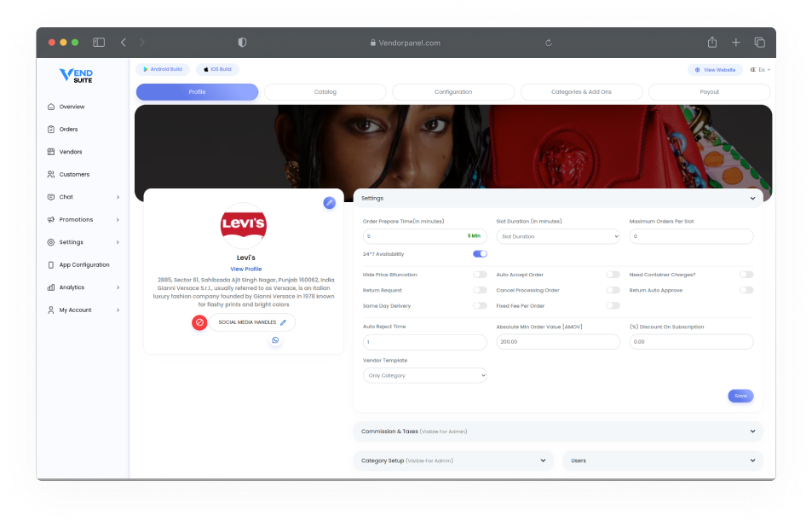This screenshot has width=812, height=527.
Task: Switch to the Payout tab
Action: click(709, 92)
